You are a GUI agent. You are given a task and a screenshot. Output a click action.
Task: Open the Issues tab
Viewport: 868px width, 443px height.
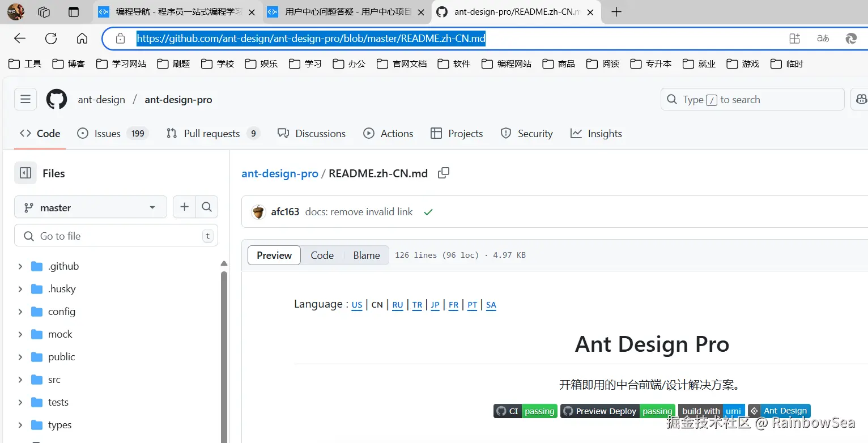pos(113,134)
